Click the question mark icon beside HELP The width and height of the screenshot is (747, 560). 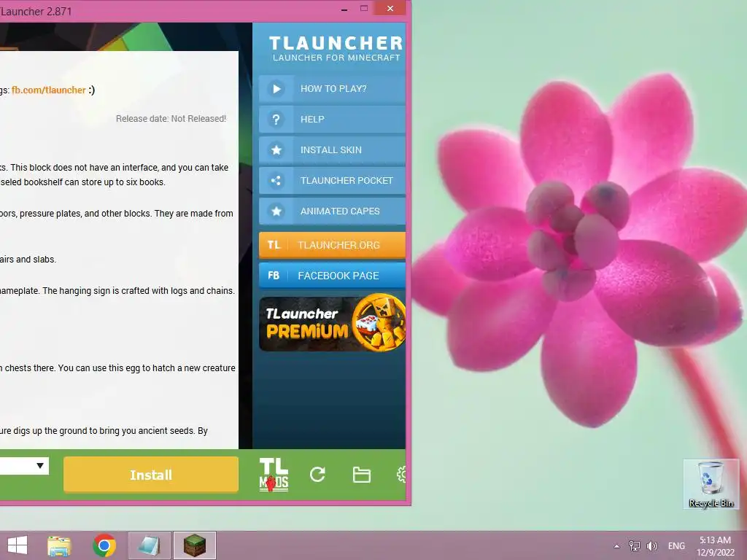276,119
